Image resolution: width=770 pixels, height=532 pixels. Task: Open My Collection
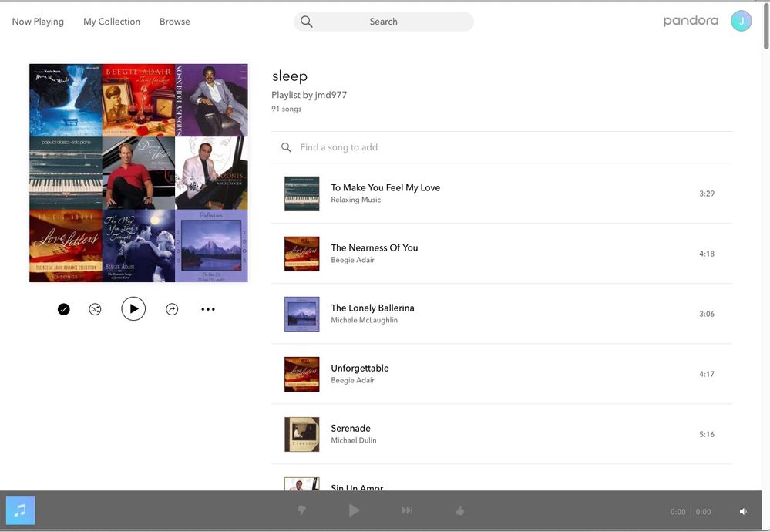[x=112, y=22]
